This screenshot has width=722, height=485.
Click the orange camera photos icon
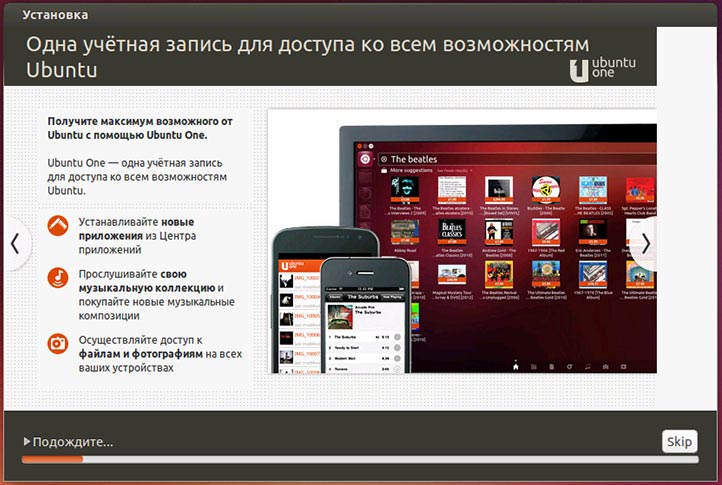click(x=58, y=344)
